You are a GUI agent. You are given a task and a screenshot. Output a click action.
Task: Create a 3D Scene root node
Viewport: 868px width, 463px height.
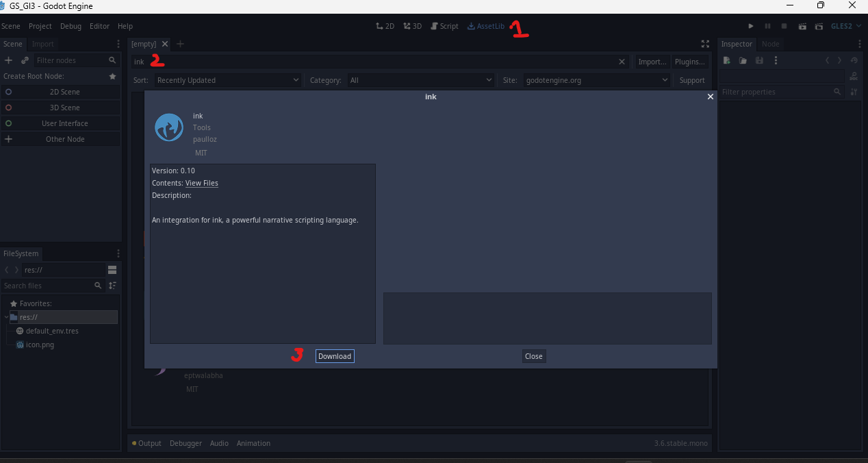coord(60,108)
